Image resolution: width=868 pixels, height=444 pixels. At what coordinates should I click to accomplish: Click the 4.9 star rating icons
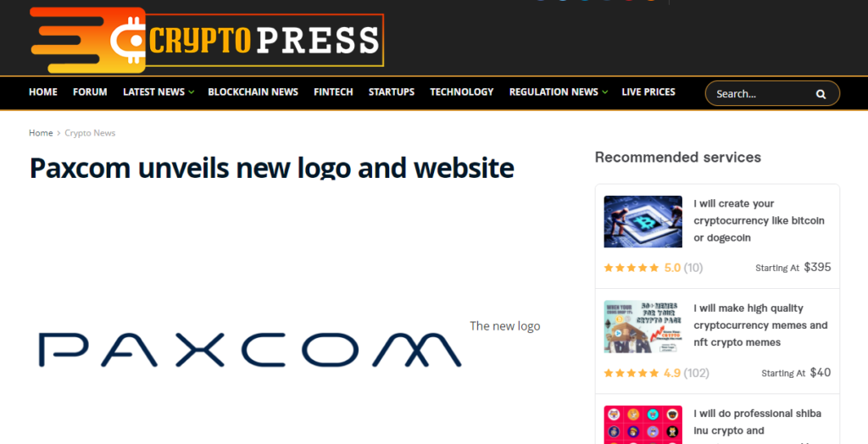(631, 373)
